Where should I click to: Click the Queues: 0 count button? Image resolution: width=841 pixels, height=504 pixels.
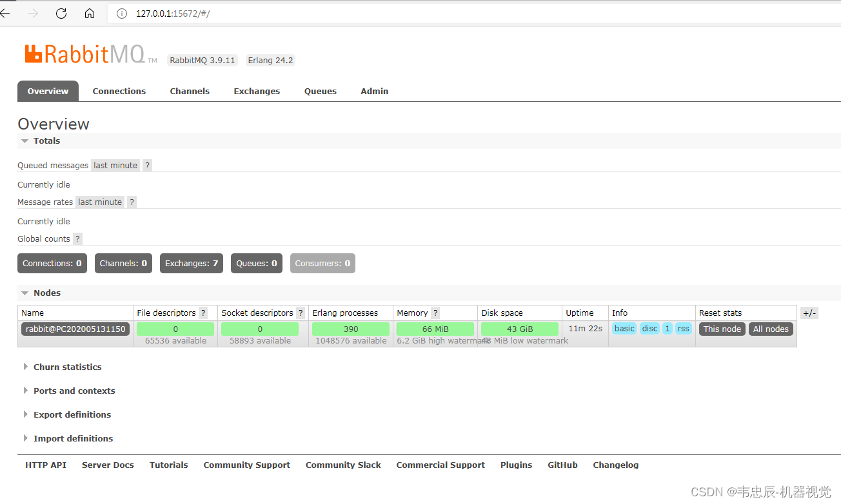point(257,263)
